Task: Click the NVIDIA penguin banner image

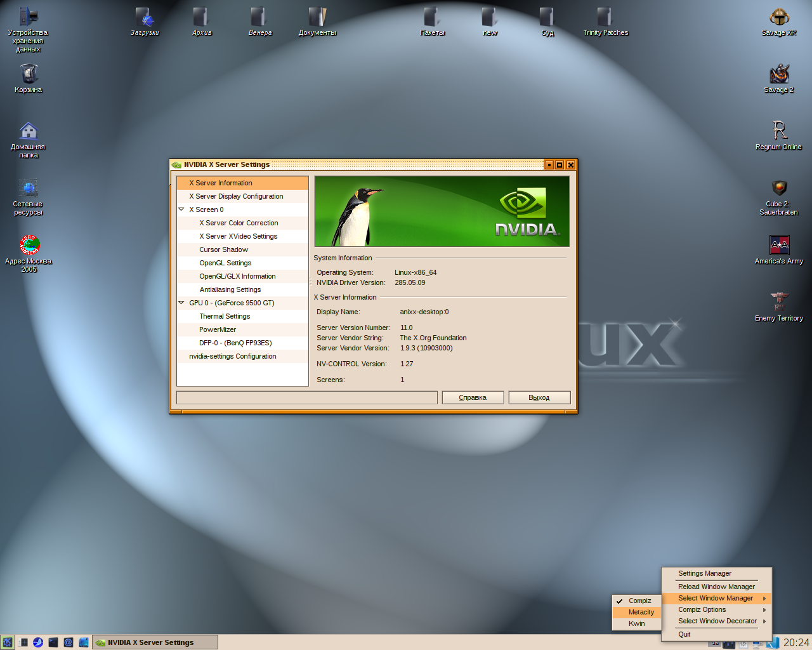Action: click(x=442, y=211)
